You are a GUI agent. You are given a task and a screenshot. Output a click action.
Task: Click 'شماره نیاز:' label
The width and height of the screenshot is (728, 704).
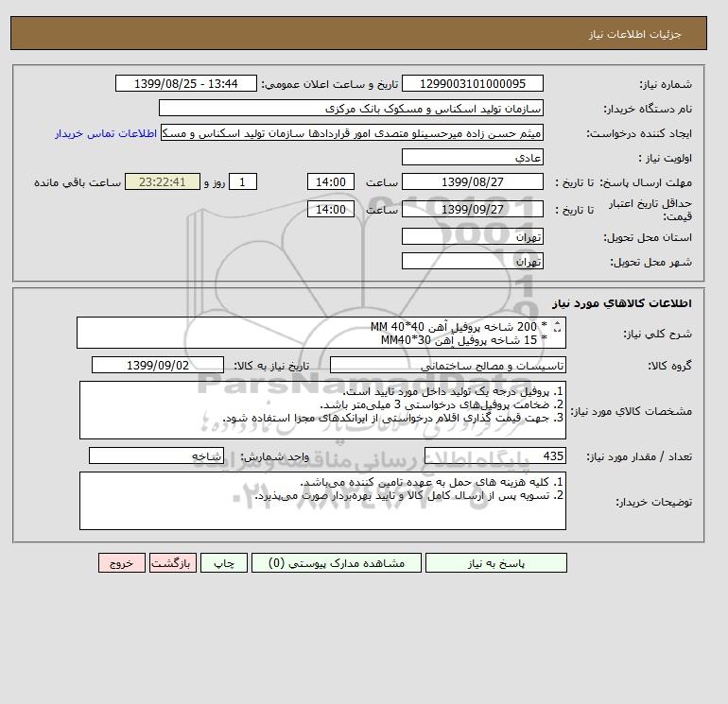pyautogui.click(x=666, y=84)
